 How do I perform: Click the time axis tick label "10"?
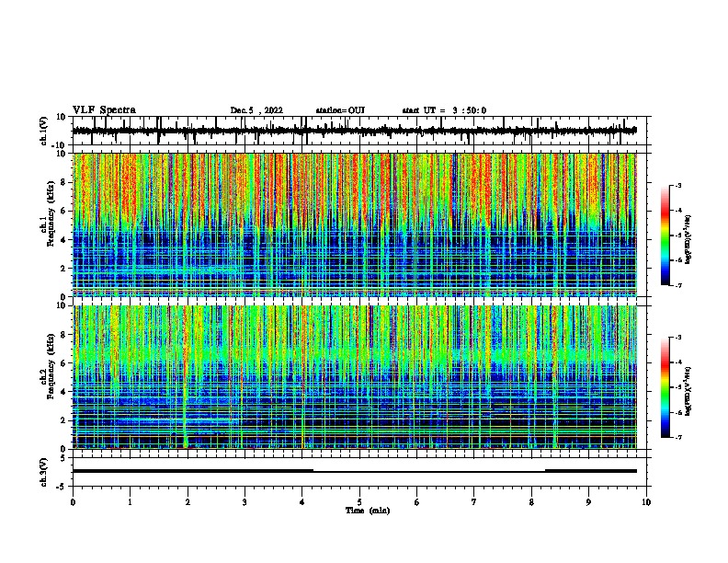(646, 502)
